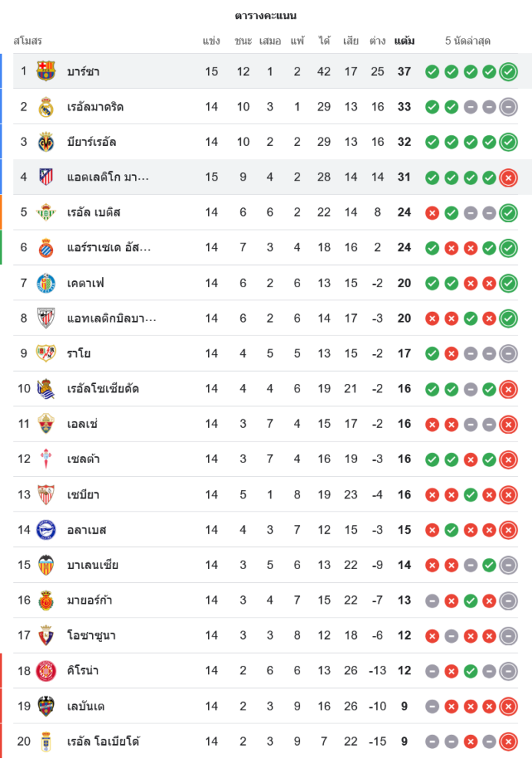Click Atletico Madrid's latest match loss indicator

(x=508, y=178)
